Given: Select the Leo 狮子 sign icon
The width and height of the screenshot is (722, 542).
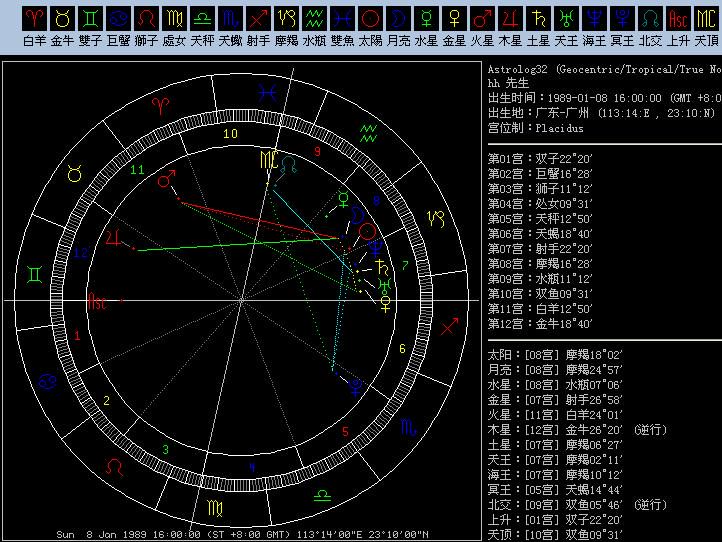Looking at the screenshot, I should 146,18.
